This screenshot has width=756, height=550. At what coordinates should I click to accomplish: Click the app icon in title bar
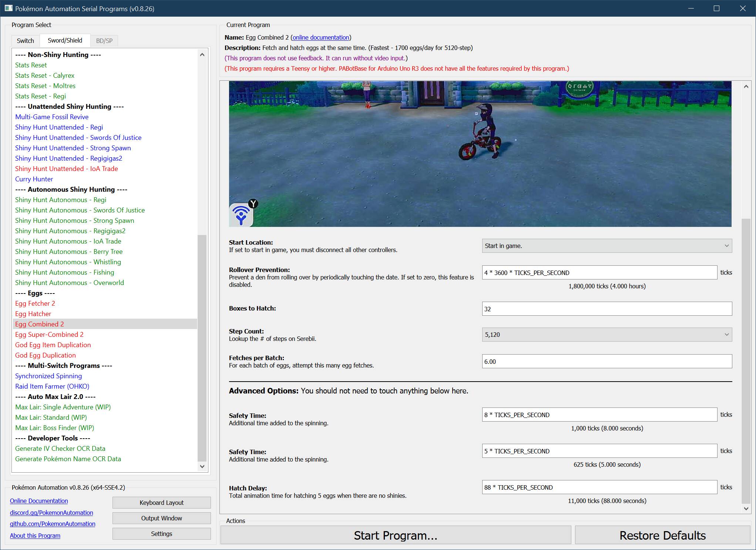(8, 8)
